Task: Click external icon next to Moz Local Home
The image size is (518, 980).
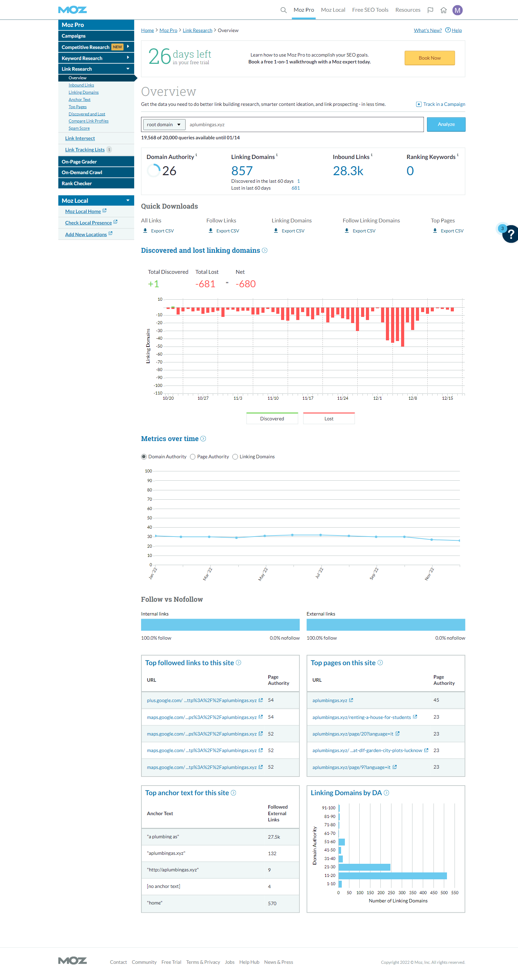Action: pos(104,211)
